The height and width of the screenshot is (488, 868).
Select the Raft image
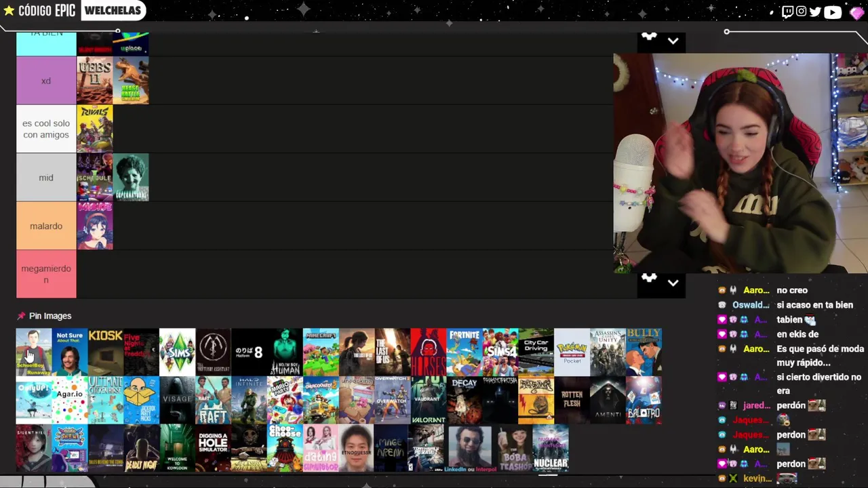click(213, 400)
